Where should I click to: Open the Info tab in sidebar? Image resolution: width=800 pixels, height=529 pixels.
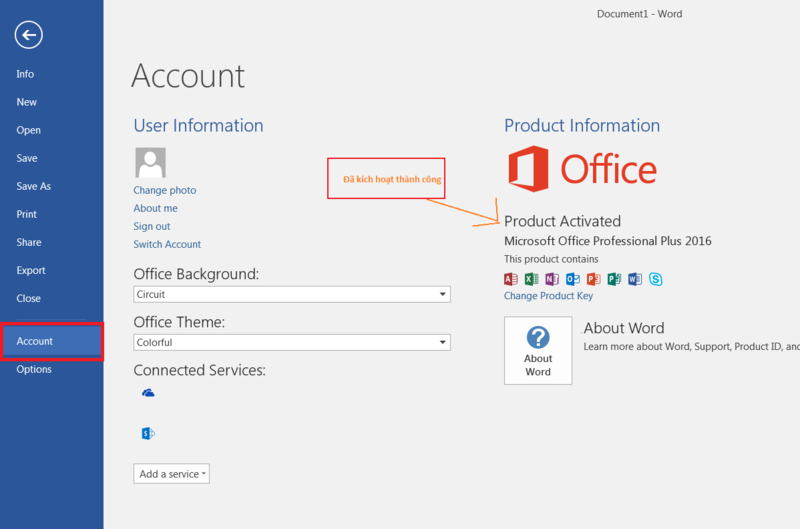tap(25, 74)
